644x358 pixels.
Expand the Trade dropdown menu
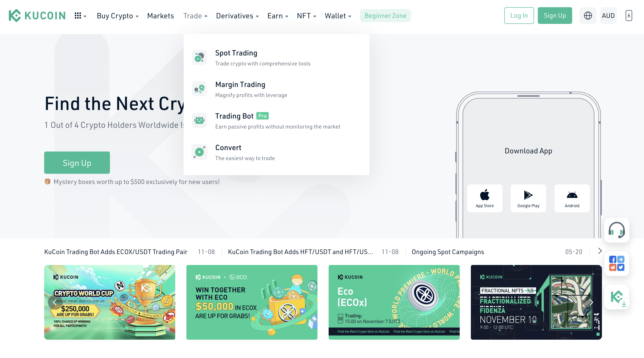[195, 16]
